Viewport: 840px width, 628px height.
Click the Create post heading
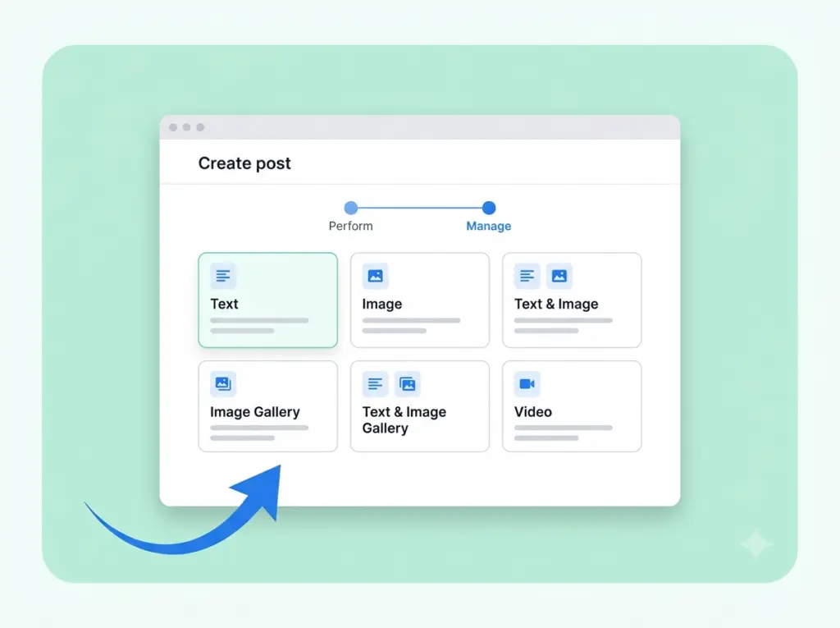(x=244, y=163)
